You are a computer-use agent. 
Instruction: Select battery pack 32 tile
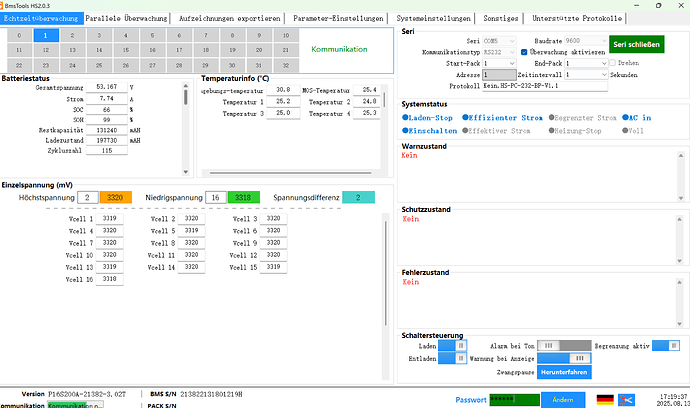coord(286,65)
